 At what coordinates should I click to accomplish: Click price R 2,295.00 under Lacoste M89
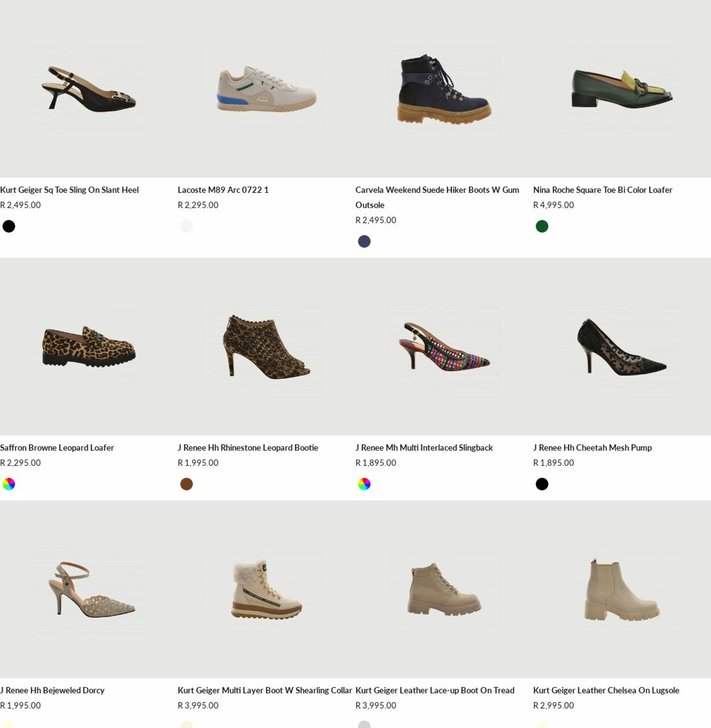click(198, 205)
